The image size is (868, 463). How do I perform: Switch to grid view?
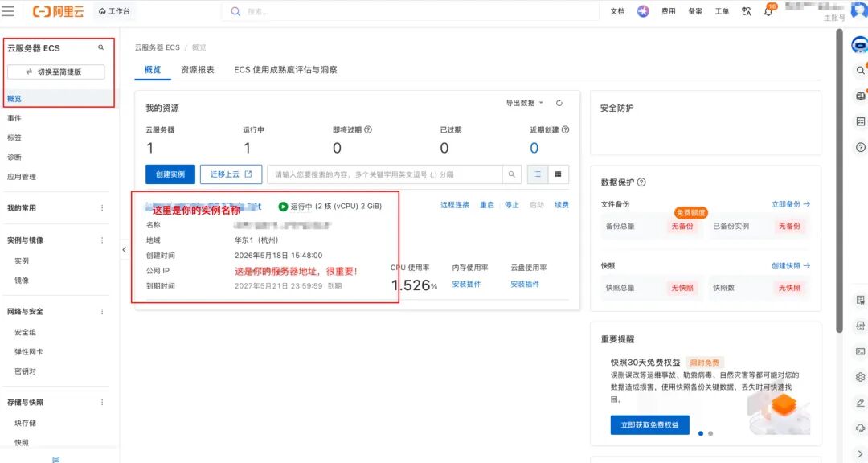click(558, 174)
